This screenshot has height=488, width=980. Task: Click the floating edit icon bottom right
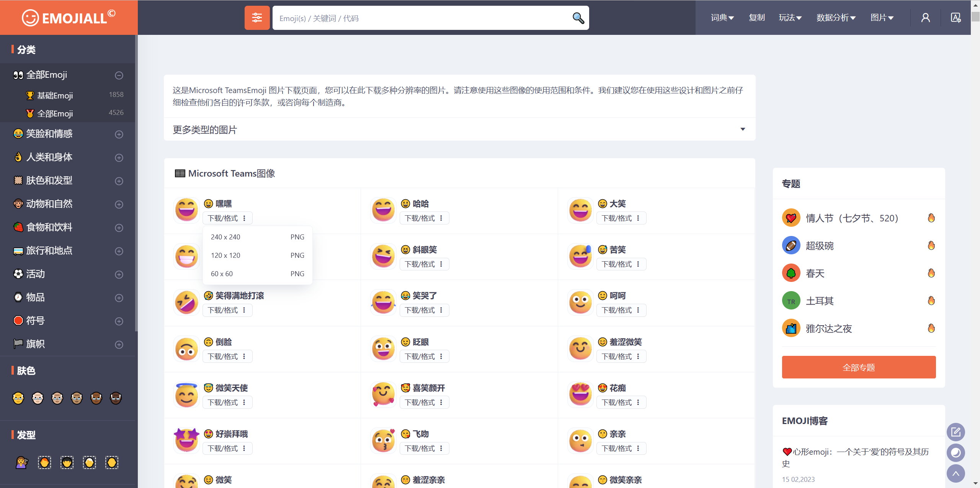956,432
